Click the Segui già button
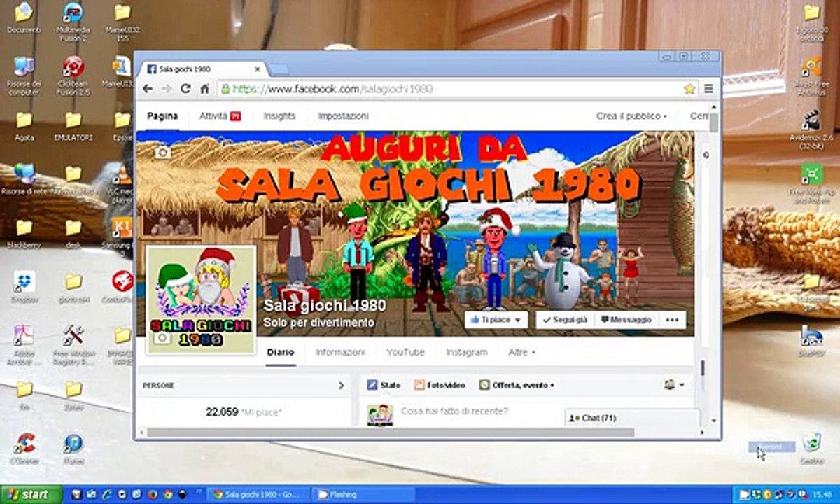840x504 pixels. [x=566, y=320]
